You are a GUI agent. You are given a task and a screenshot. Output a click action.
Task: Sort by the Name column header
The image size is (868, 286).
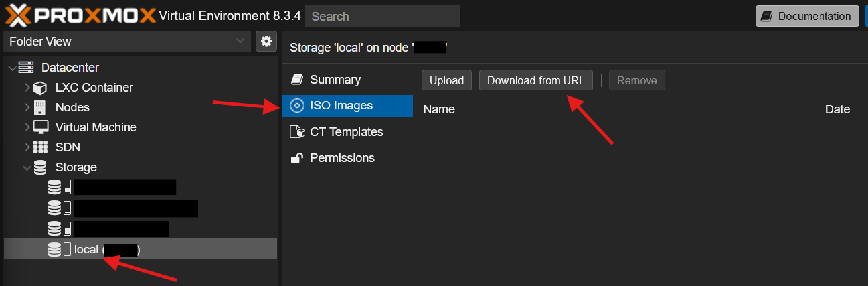pos(439,109)
